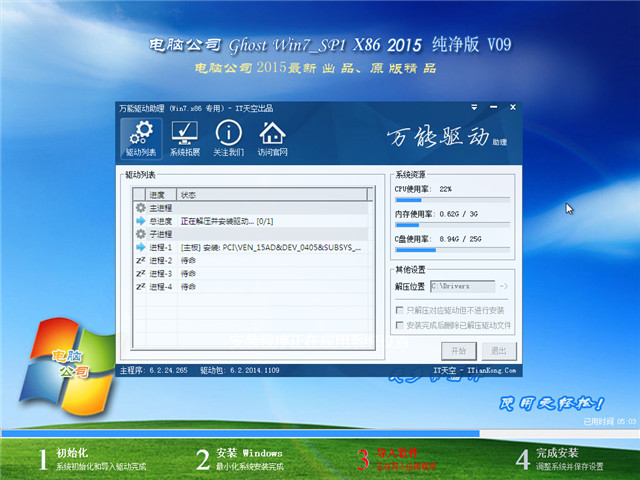
Task: Click the 开始 button
Action: click(x=459, y=351)
